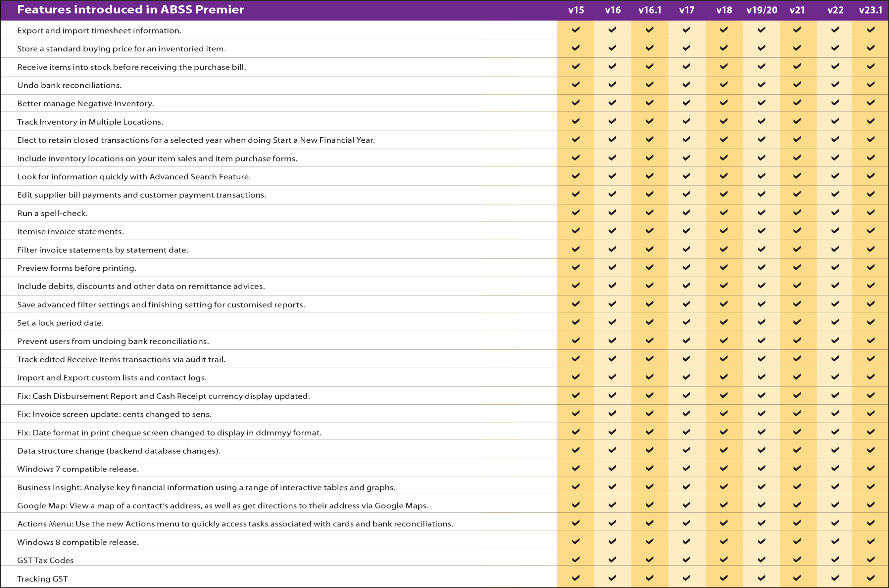Click the v18 column header
Viewport: 889px width, 588px height.
pyautogui.click(x=724, y=10)
